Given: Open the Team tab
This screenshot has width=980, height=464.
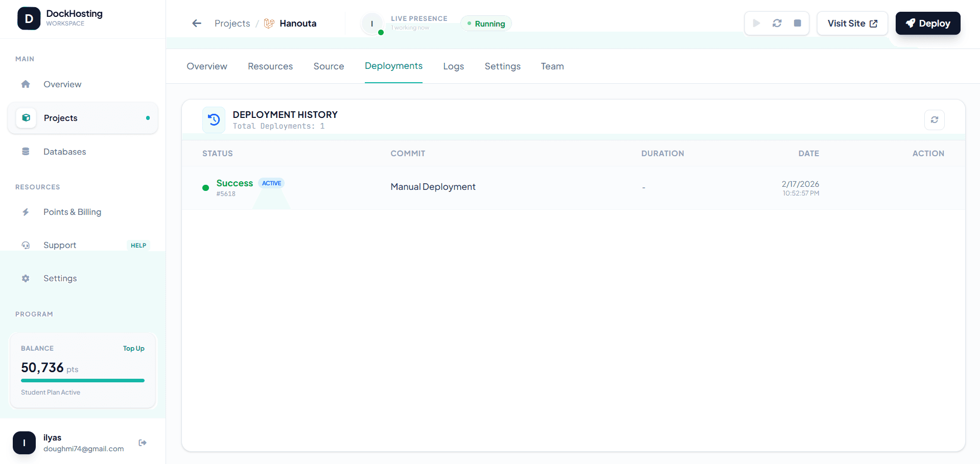Looking at the screenshot, I should 552,66.
